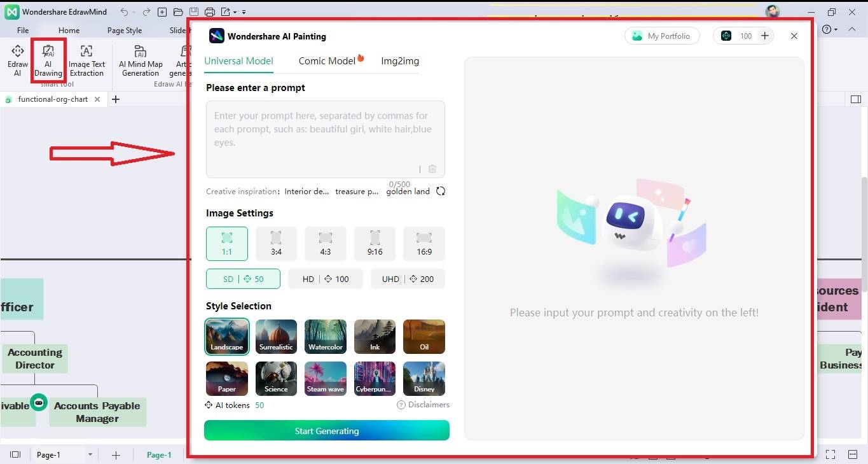Open My Portfolio

point(662,36)
